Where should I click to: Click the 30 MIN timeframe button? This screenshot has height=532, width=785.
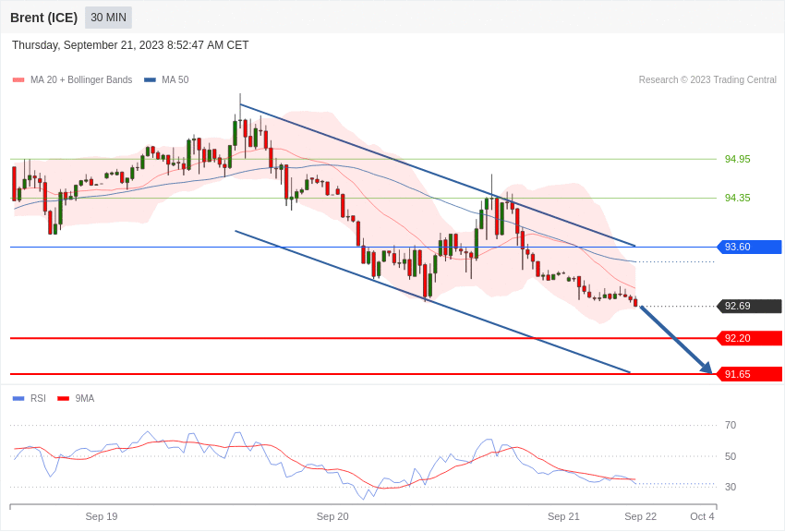coord(108,18)
